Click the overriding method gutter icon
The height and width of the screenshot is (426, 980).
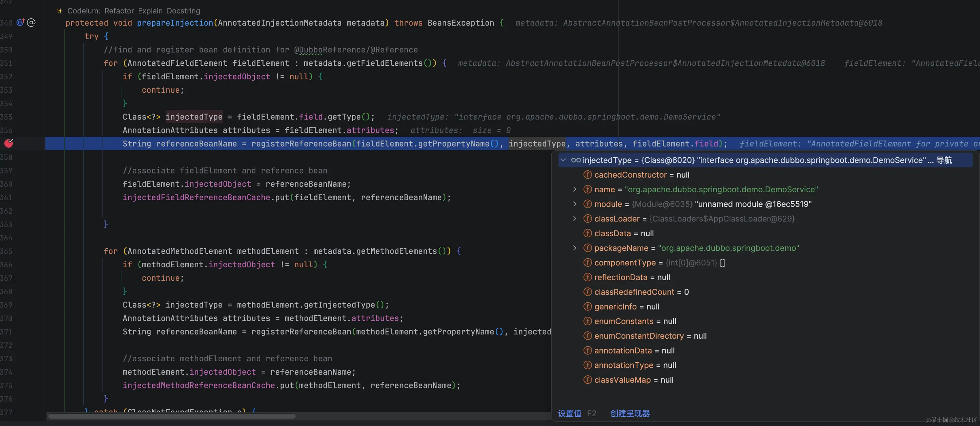[20, 22]
